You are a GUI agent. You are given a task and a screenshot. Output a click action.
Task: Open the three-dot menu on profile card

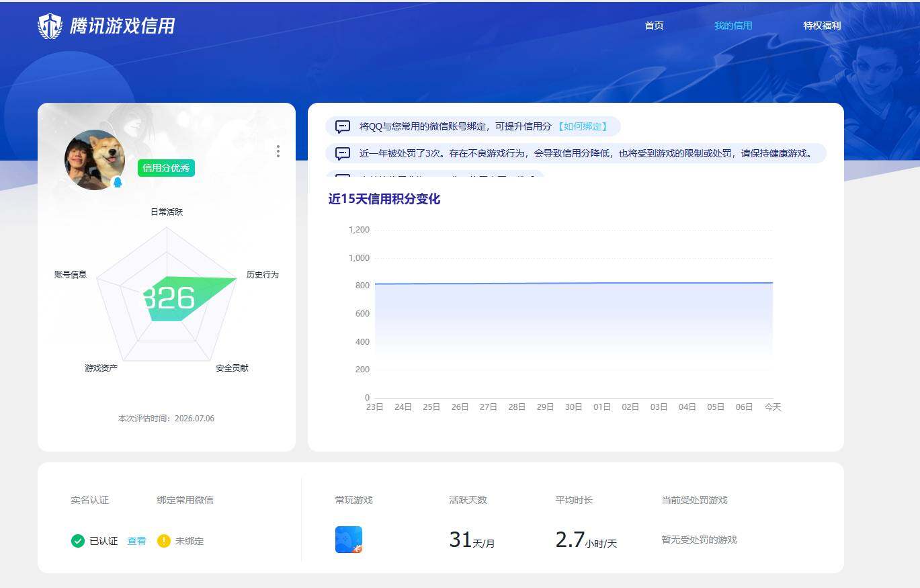click(278, 151)
